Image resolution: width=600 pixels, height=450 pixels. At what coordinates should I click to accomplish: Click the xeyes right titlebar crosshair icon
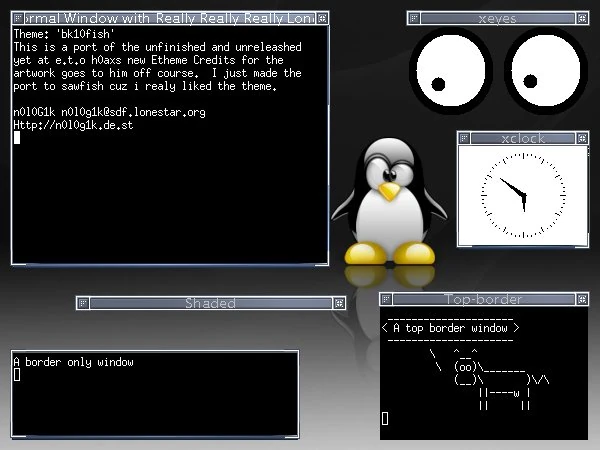click(x=582, y=18)
